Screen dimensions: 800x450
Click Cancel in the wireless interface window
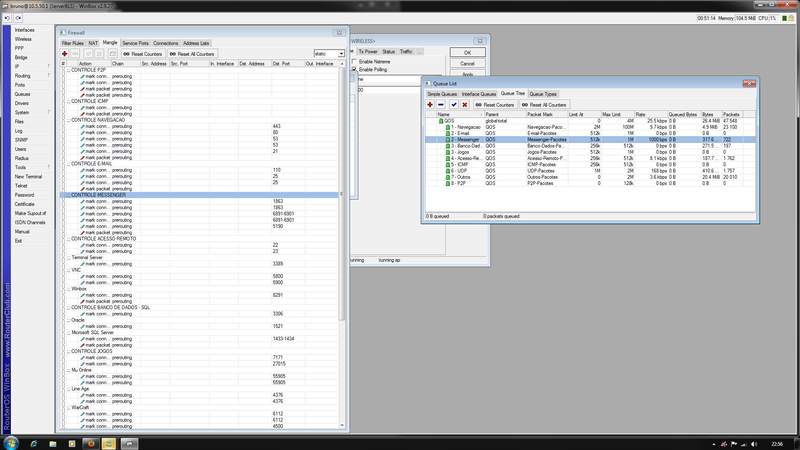pyautogui.click(x=467, y=64)
